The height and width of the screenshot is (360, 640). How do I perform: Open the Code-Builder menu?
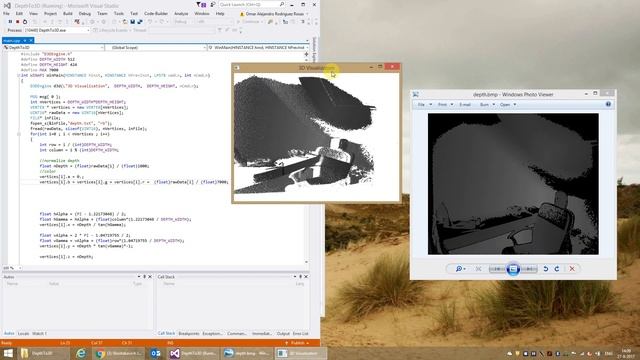pyautogui.click(x=156, y=13)
